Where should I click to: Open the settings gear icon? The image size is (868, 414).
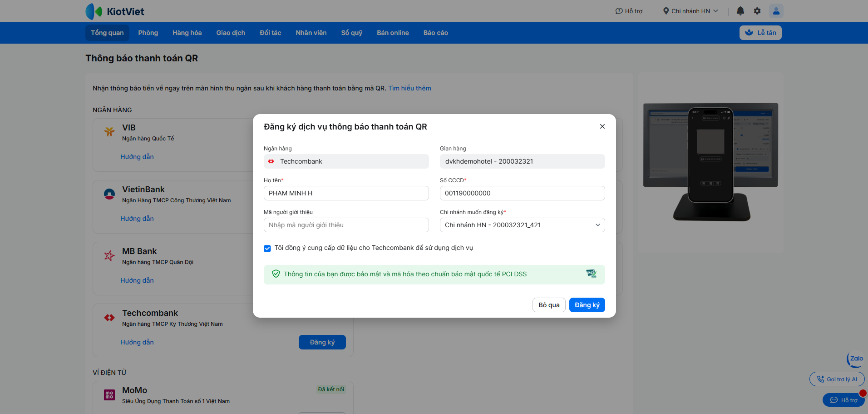pyautogui.click(x=757, y=11)
